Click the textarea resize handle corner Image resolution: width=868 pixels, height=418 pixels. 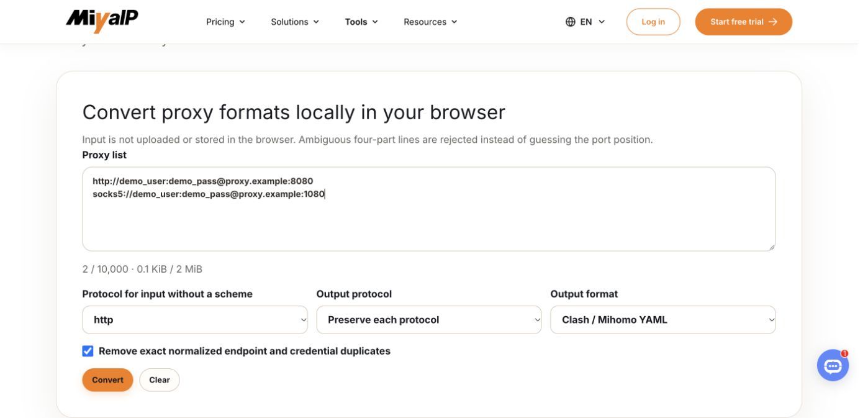point(772,247)
